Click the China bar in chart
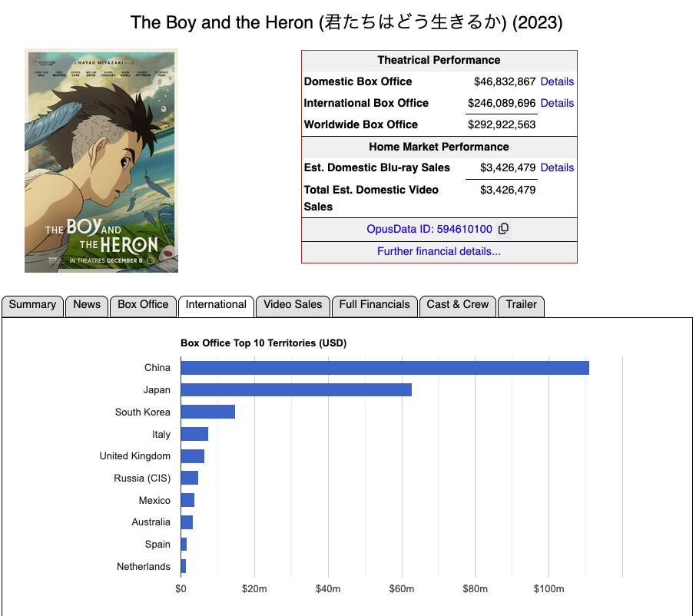Image resolution: width=696 pixels, height=616 pixels. coord(384,368)
